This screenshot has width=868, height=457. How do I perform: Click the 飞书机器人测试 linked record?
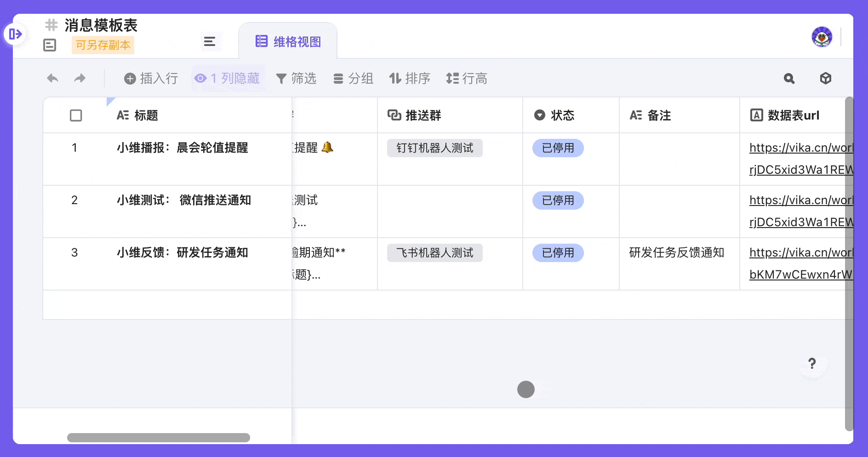click(435, 253)
